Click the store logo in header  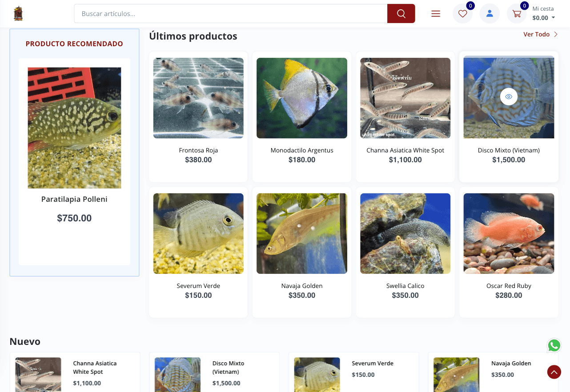[x=18, y=13]
